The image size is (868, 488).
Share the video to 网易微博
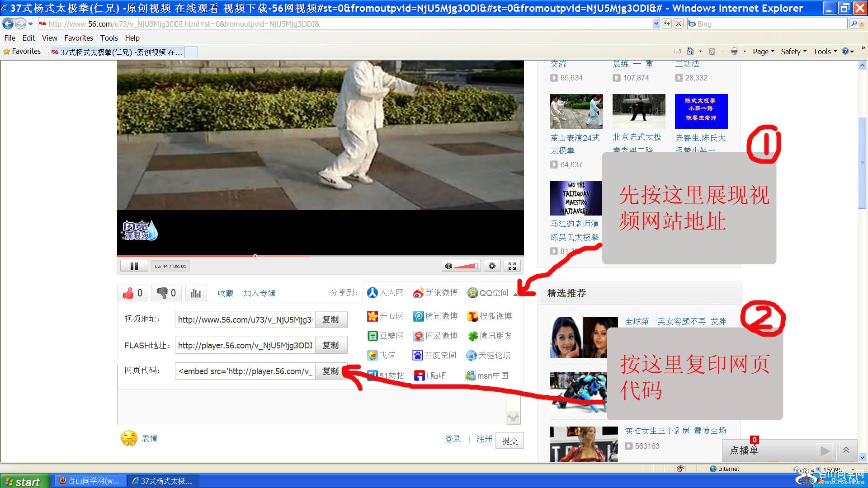435,336
